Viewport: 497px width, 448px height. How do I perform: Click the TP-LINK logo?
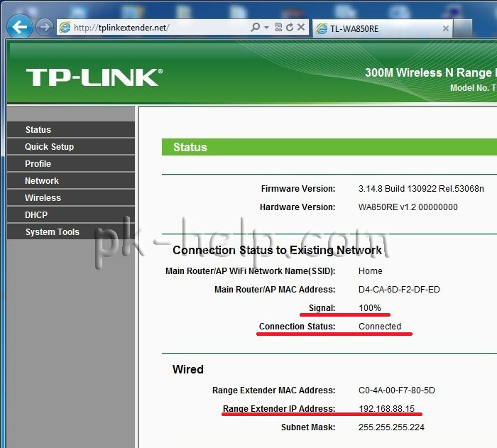(94, 77)
